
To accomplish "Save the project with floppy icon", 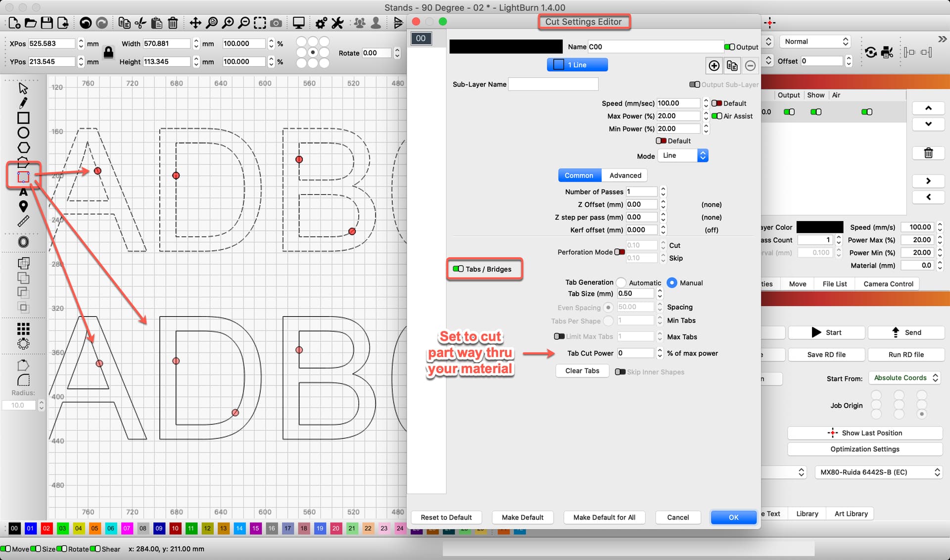I will pos(47,23).
